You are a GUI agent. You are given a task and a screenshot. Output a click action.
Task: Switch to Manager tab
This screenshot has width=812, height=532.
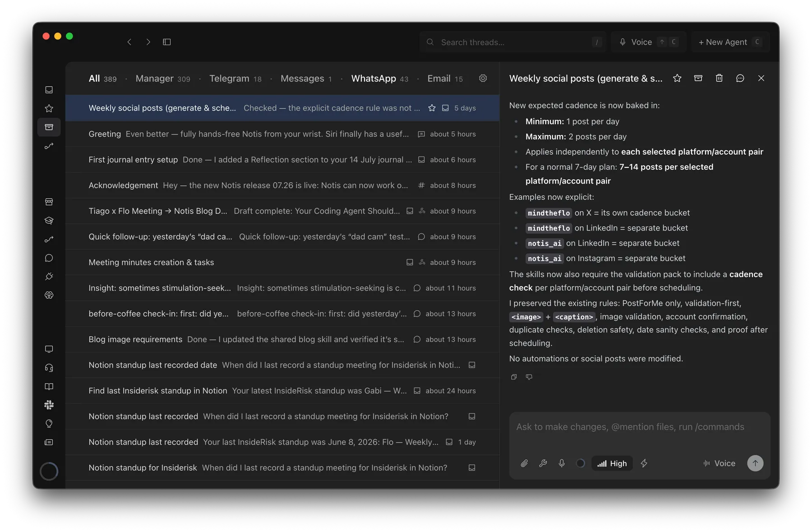click(x=163, y=79)
